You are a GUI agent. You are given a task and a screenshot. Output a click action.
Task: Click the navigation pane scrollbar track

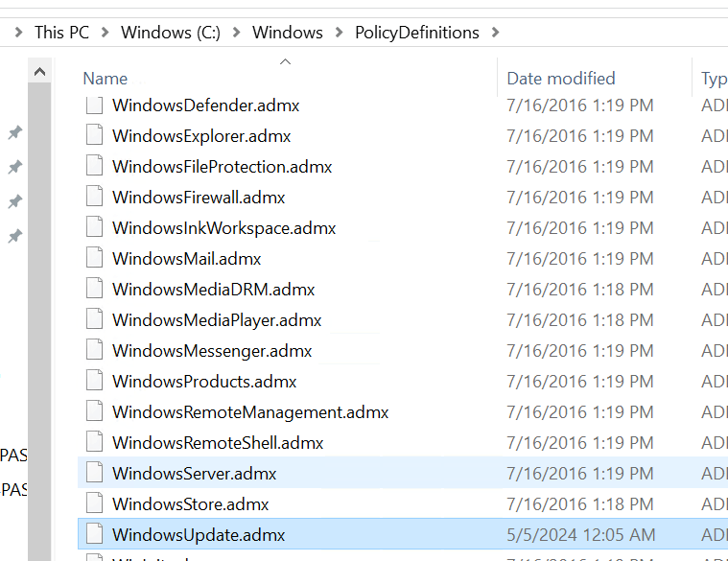(39, 320)
